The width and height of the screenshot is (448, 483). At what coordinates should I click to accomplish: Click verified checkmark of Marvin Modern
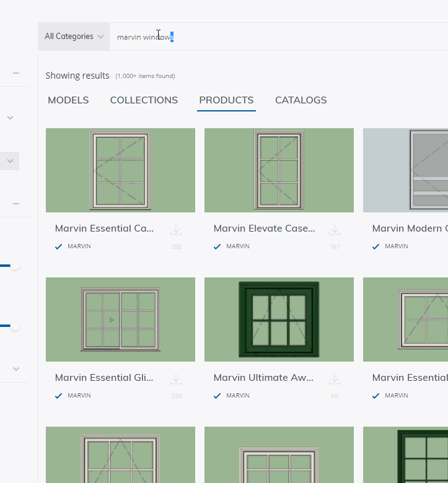376,246
